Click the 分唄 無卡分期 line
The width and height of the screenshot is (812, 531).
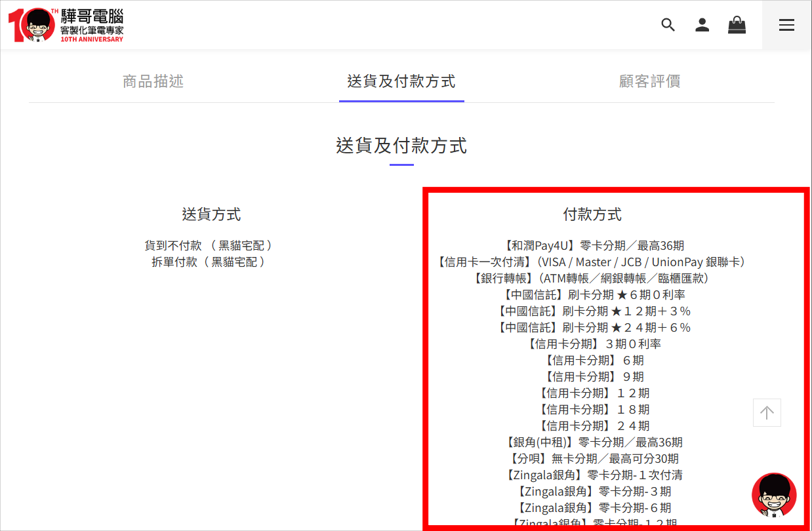(592, 459)
